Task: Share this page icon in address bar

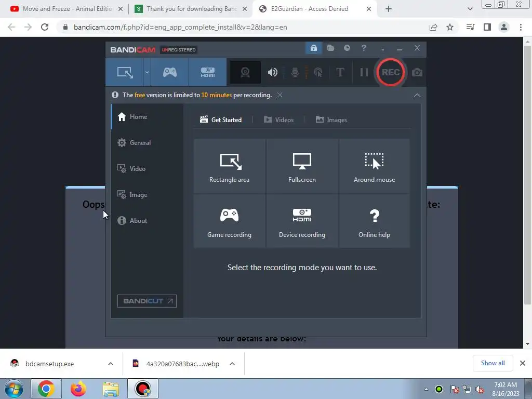Action: pos(433,27)
